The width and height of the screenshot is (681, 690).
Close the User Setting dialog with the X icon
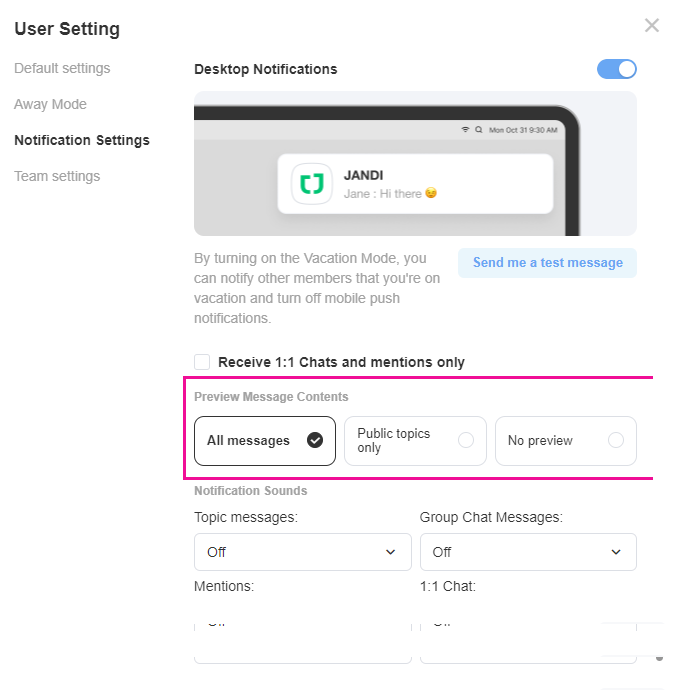pyautogui.click(x=652, y=26)
